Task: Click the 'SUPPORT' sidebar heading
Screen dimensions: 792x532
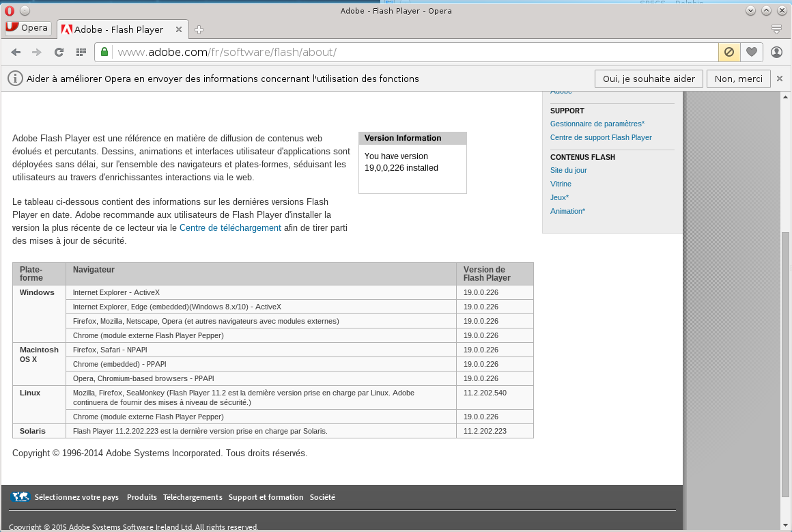Action: pos(567,111)
